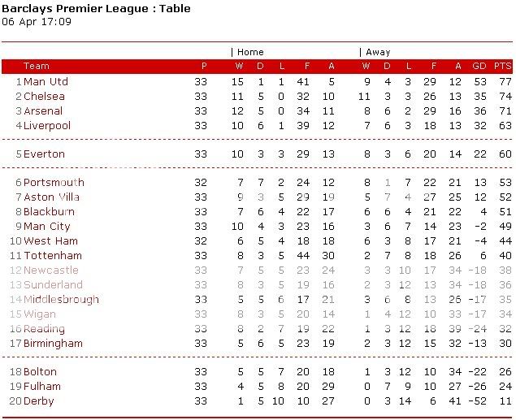This screenshot has width=516, height=420.
Task: Click the Blackburn team name
Action: [x=49, y=212]
